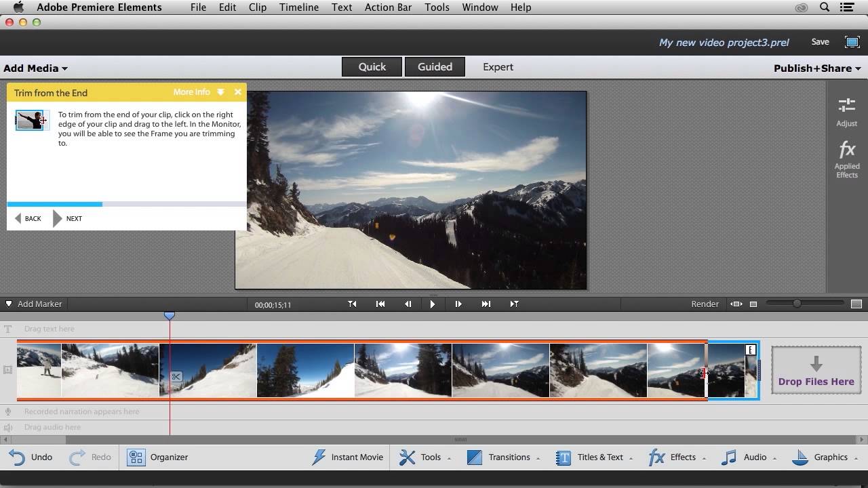Expand the Effects options arrow
This screenshot has width=868, height=488.
tap(704, 459)
